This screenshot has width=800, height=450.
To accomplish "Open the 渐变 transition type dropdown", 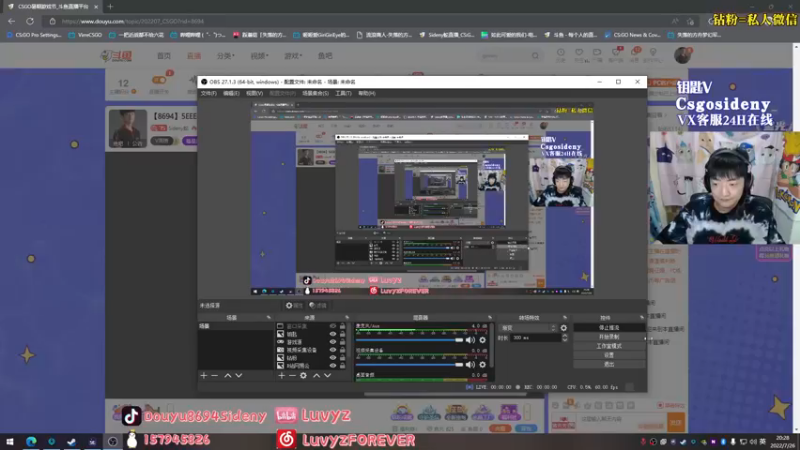I will [x=528, y=328].
